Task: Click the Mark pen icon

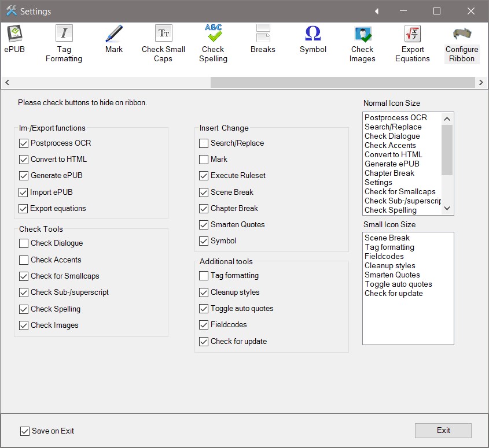Action: point(114,34)
